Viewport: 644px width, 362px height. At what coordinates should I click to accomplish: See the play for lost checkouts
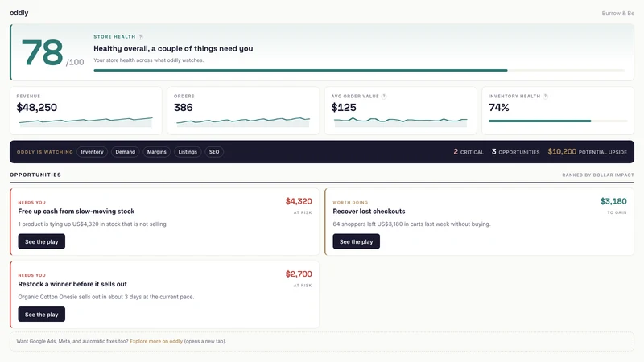356,241
